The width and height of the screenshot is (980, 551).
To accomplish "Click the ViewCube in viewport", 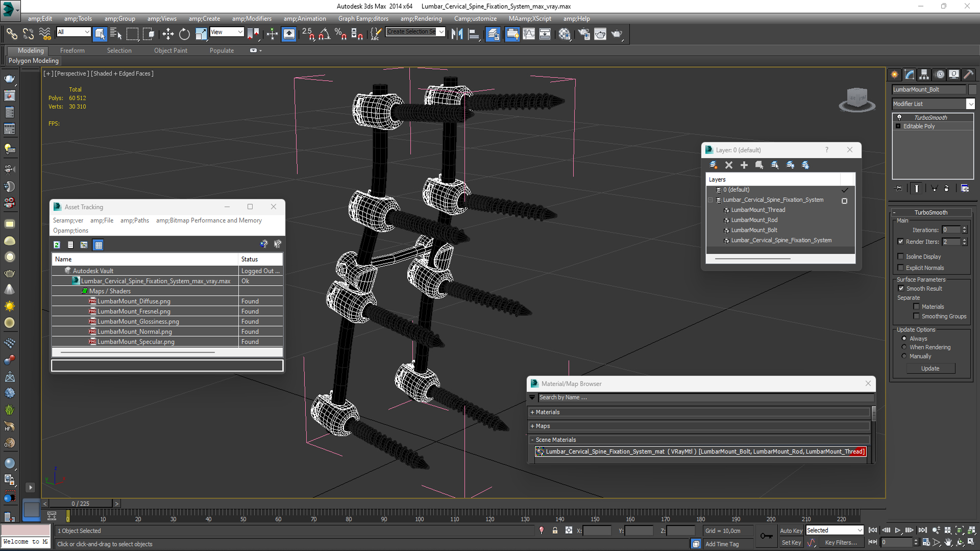I will 857,98.
